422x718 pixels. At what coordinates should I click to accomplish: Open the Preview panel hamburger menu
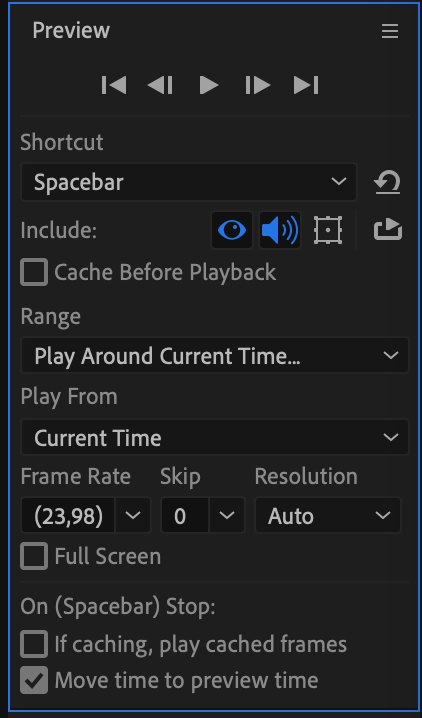coord(390,32)
